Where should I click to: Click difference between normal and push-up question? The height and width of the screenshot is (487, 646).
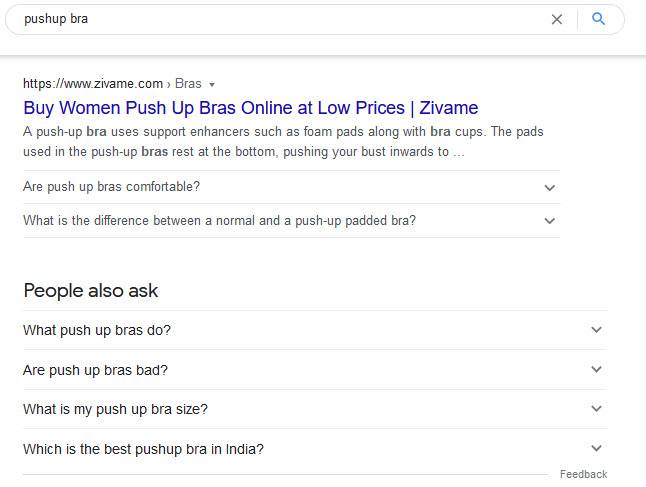tap(220, 221)
